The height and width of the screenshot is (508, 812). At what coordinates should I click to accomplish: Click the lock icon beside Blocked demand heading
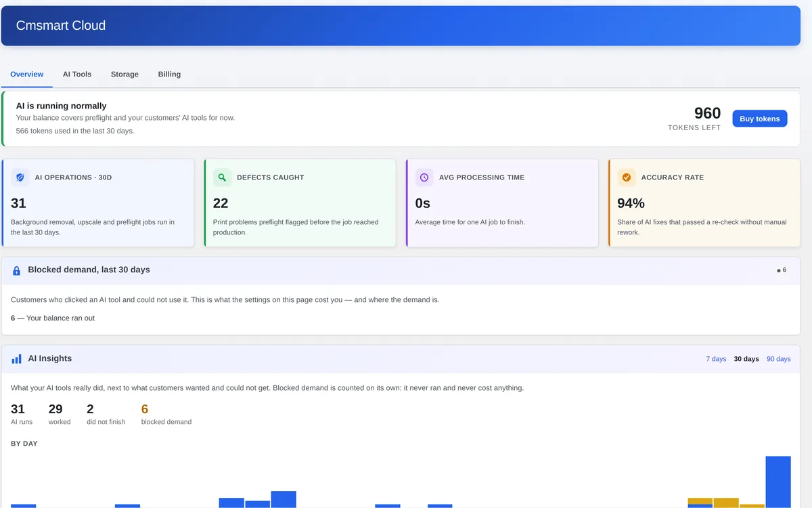coord(17,270)
